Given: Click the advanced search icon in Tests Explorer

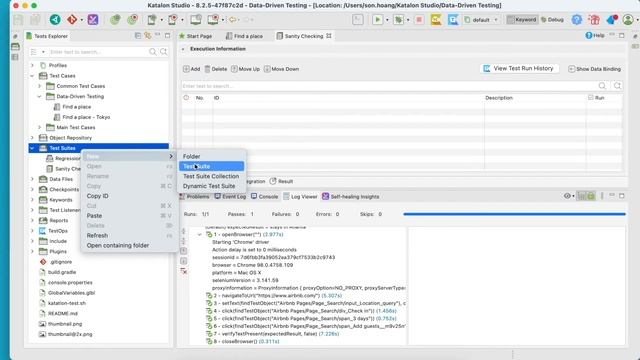Looking at the screenshot, I should click(164, 52).
